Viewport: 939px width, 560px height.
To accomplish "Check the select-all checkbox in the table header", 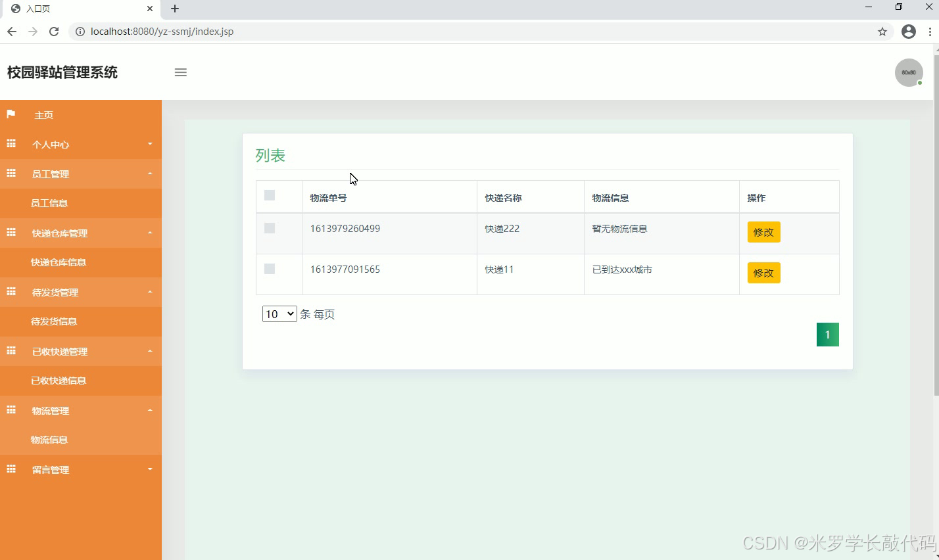I will click(269, 195).
